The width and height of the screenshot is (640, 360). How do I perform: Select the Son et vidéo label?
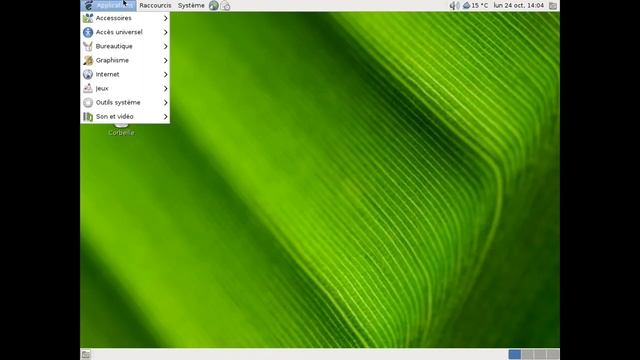(114, 116)
